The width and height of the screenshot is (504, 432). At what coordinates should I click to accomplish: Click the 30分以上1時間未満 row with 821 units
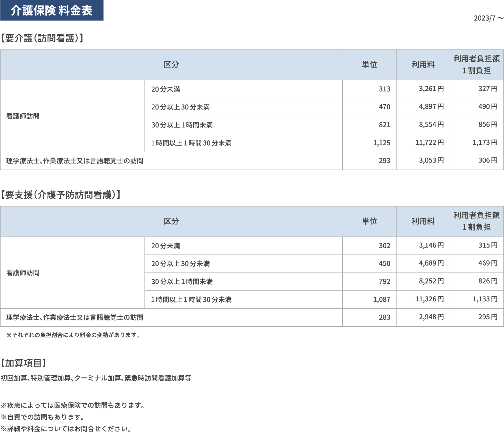click(x=182, y=125)
